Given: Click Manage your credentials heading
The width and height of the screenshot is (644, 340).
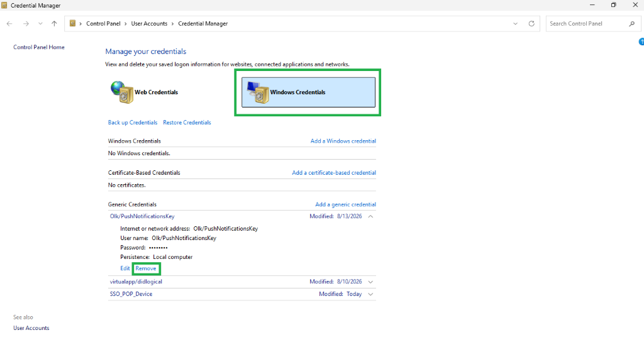Looking at the screenshot, I should click(x=146, y=52).
